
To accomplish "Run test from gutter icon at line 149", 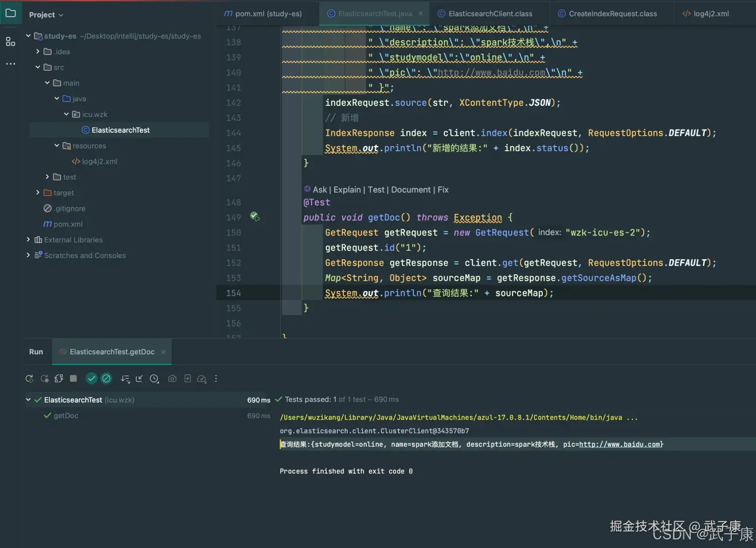I will (255, 217).
